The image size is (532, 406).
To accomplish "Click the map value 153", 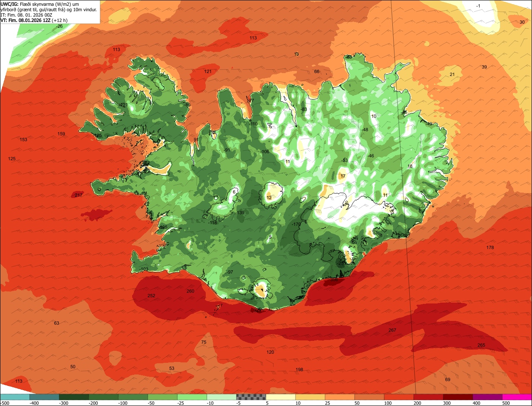I will [x=23, y=139].
